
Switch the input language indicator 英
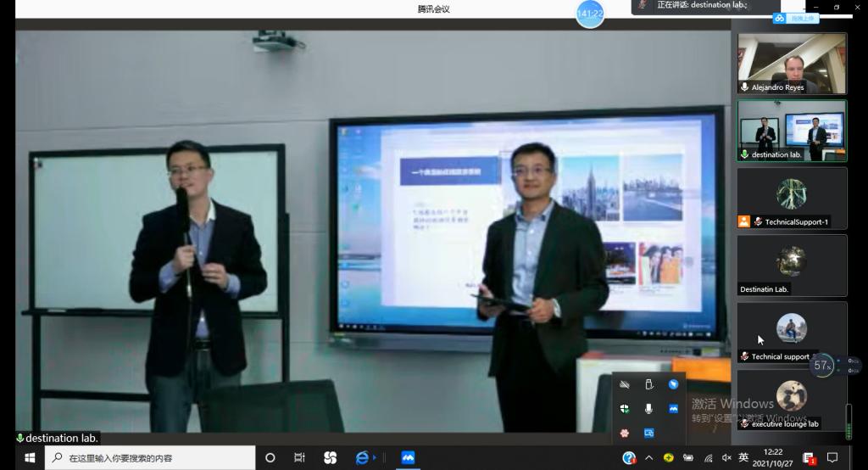[743, 457]
